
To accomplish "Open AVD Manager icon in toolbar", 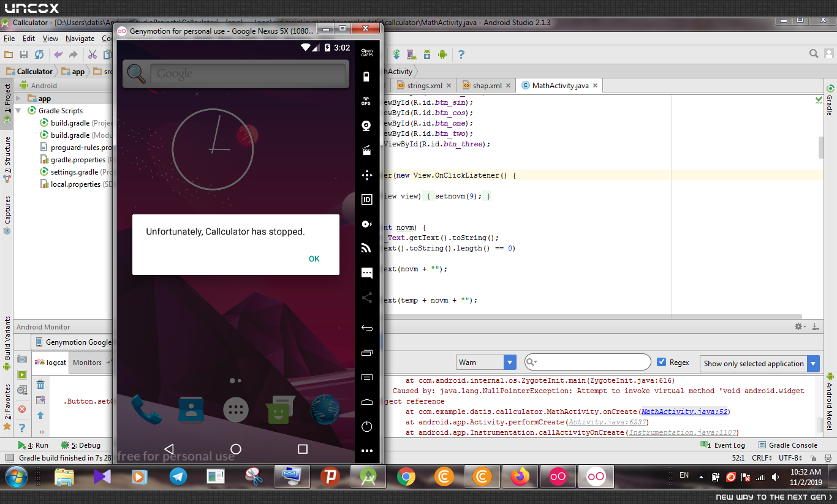I will [412, 55].
